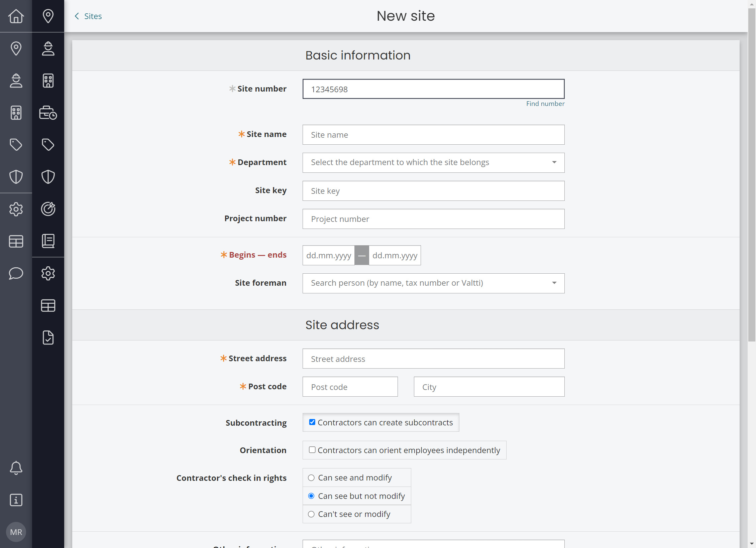This screenshot has height=548, width=756.
Task: Click the table icon in the first sidebar column
Action: click(16, 241)
